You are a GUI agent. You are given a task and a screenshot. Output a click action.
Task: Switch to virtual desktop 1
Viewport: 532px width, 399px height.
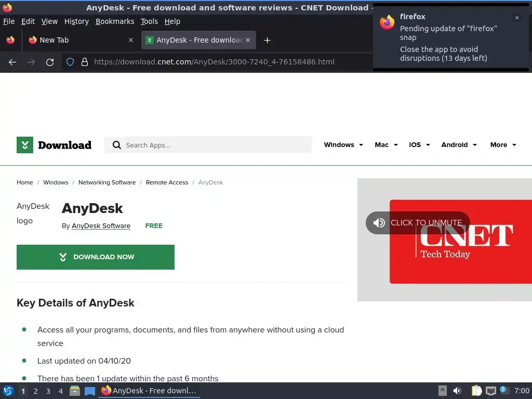pyautogui.click(x=23, y=391)
